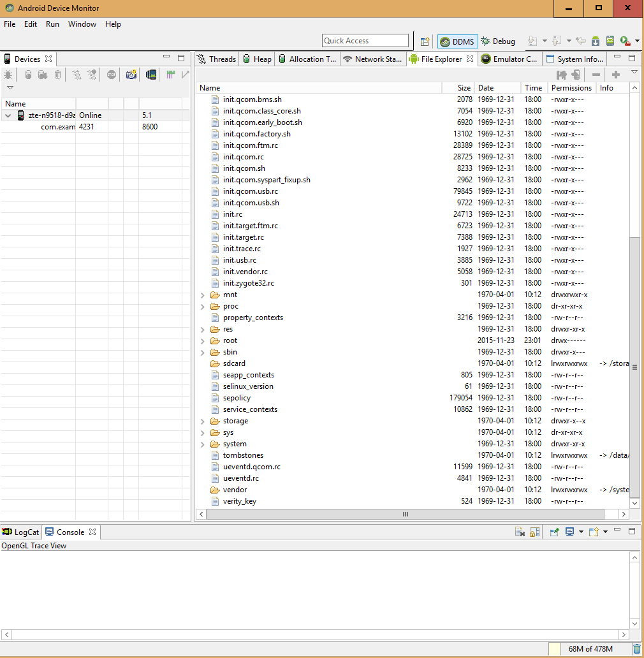The image size is (644, 658).
Task: Click the plus icon in File Explorer
Action: pyautogui.click(x=616, y=75)
